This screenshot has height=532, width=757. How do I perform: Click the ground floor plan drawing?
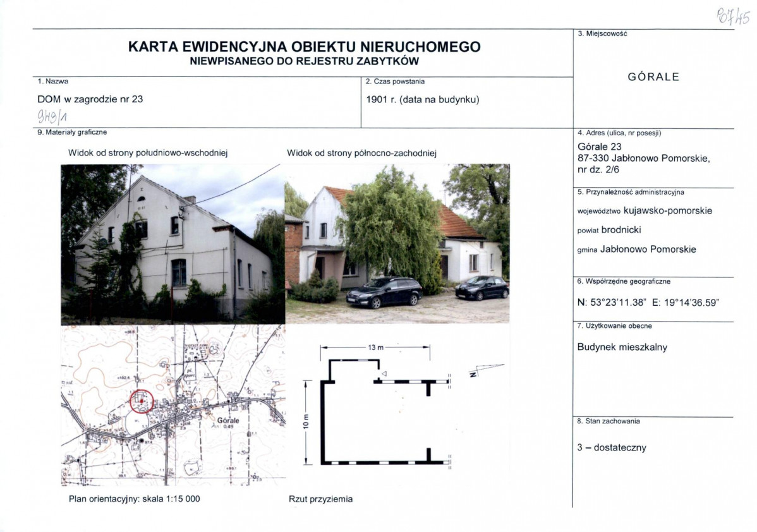pyautogui.click(x=386, y=412)
